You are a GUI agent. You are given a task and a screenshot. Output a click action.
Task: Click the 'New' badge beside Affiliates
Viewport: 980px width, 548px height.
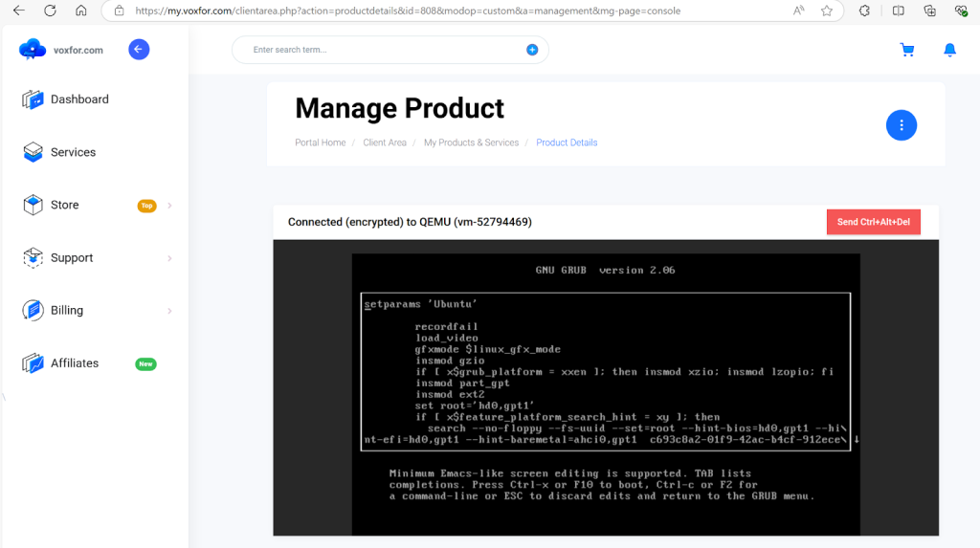pos(145,363)
